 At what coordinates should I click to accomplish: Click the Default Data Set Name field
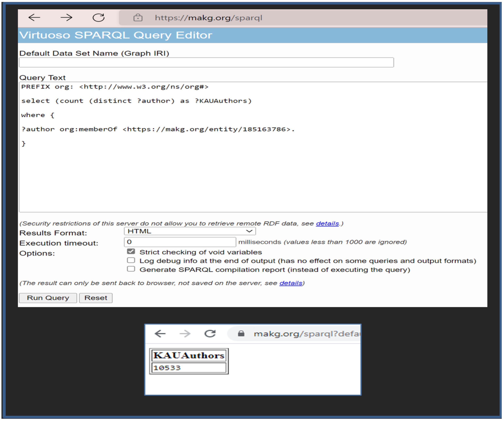pos(206,62)
